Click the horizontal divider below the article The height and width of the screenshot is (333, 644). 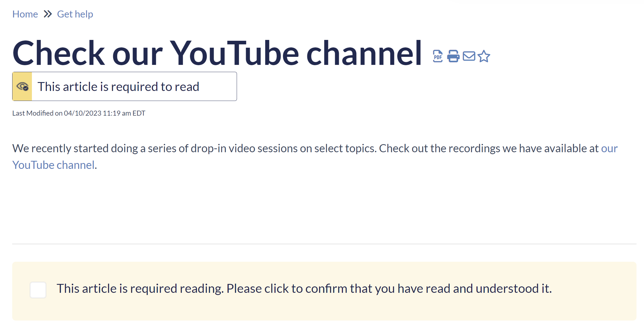(x=324, y=244)
